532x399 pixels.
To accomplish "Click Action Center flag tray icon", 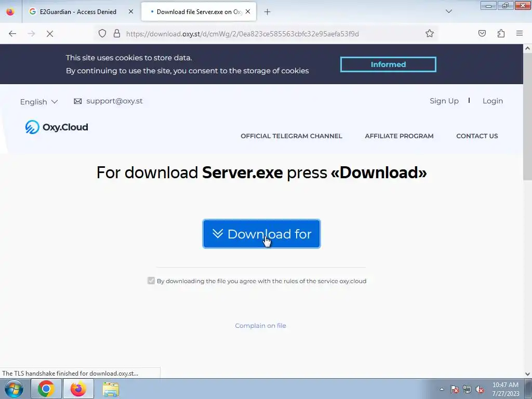I will coord(455,389).
